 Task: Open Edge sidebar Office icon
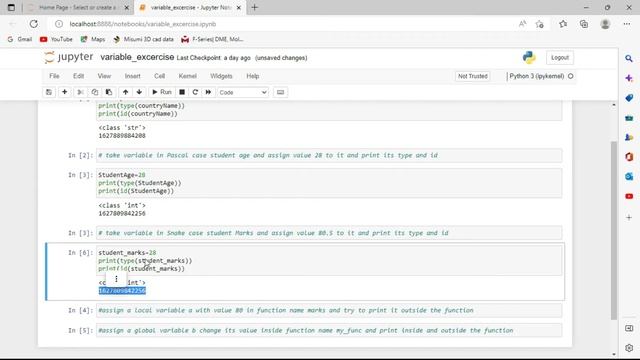629,157
